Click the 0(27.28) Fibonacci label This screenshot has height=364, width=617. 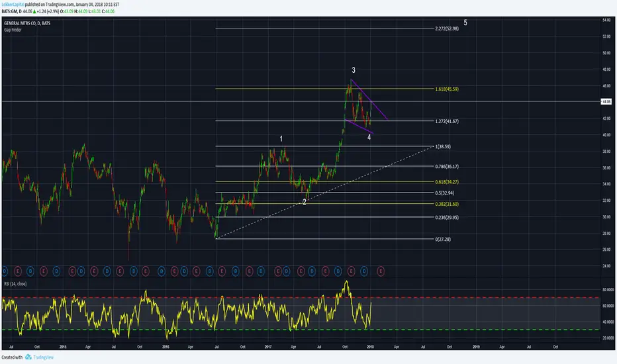pos(443,240)
